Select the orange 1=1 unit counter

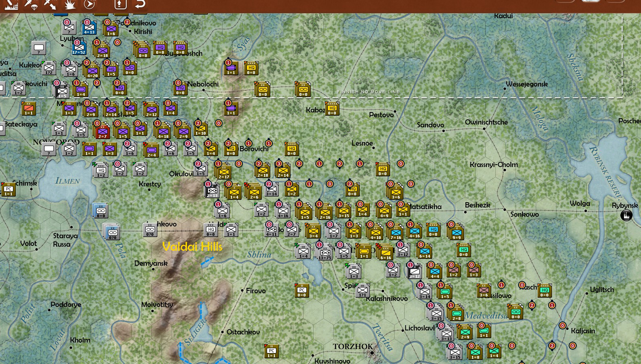pyautogui.click(x=28, y=108)
